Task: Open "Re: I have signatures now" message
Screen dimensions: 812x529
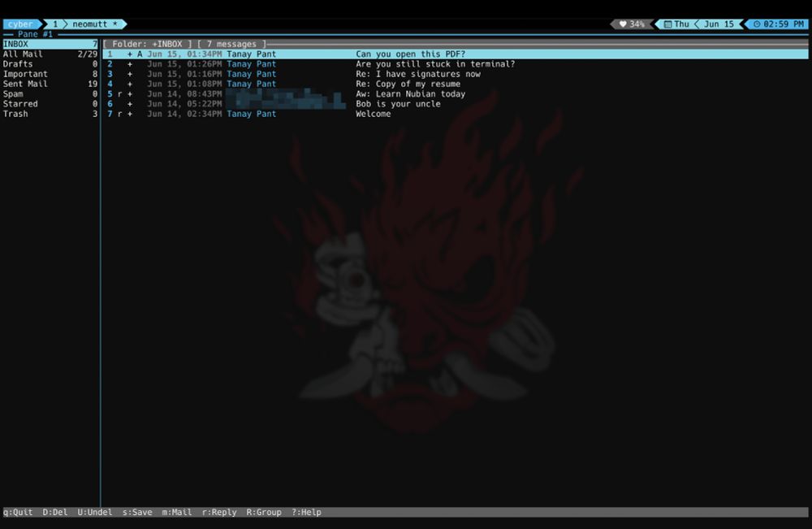Action: (x=456, y=74)
